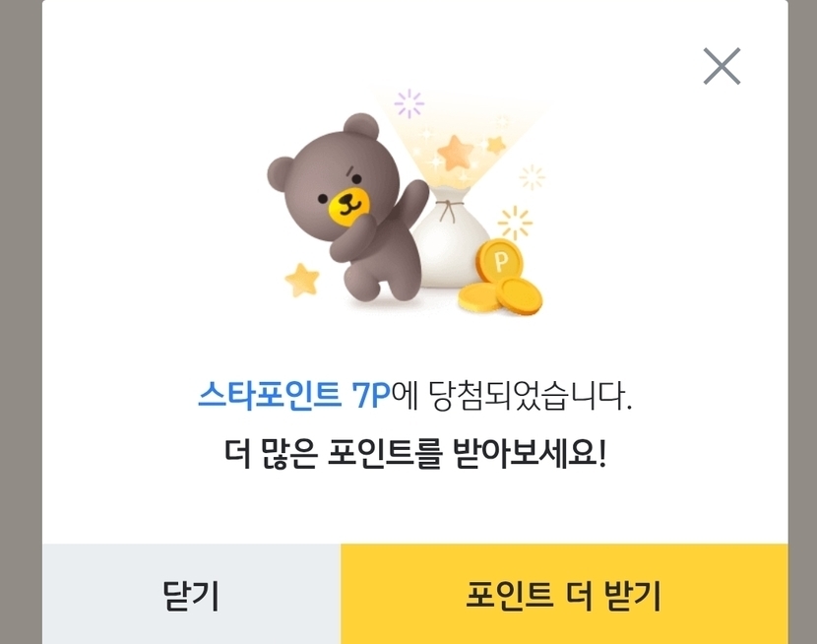Click the flat gold coins below the P coin
Screen dimensions: 817x644
pyautogui.click(x=500, y=297)
